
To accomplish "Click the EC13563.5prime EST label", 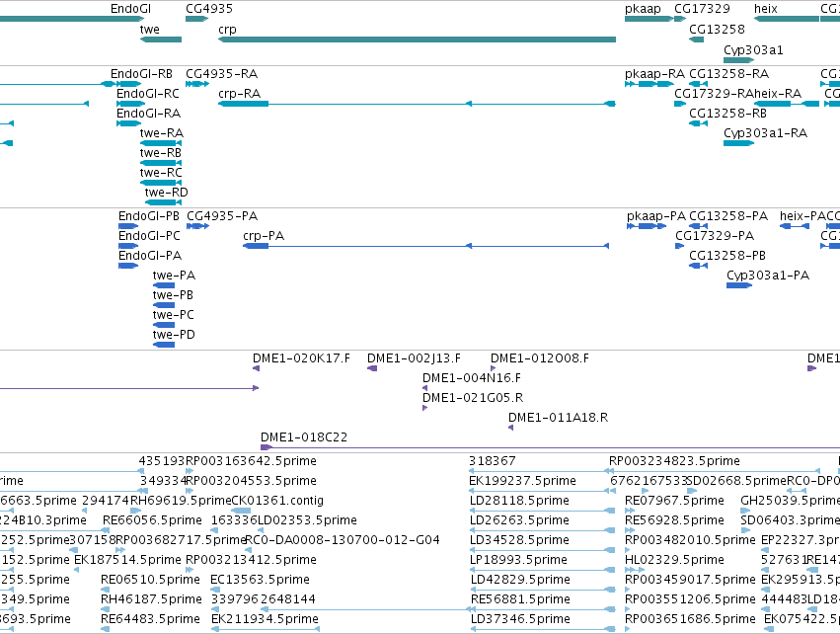I will (x=260, y=580).
